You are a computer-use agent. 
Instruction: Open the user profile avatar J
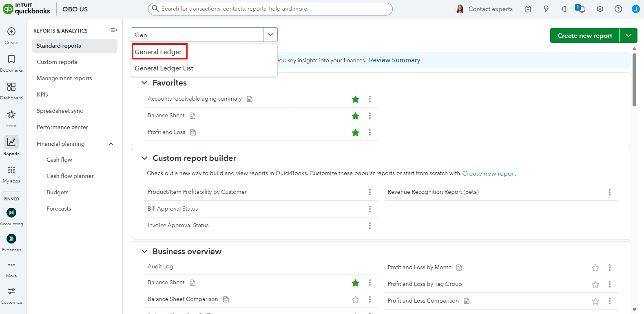click(x=635, y=9)
